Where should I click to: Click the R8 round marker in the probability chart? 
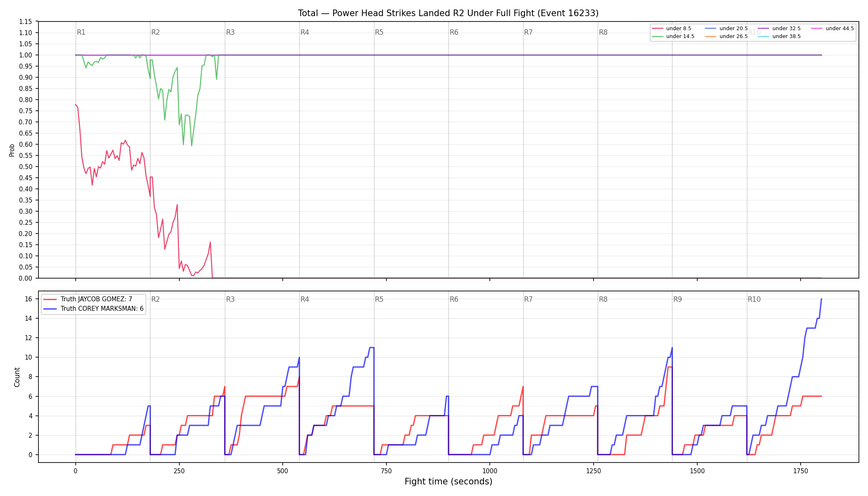pyautogui.click(x=603, y=32)
